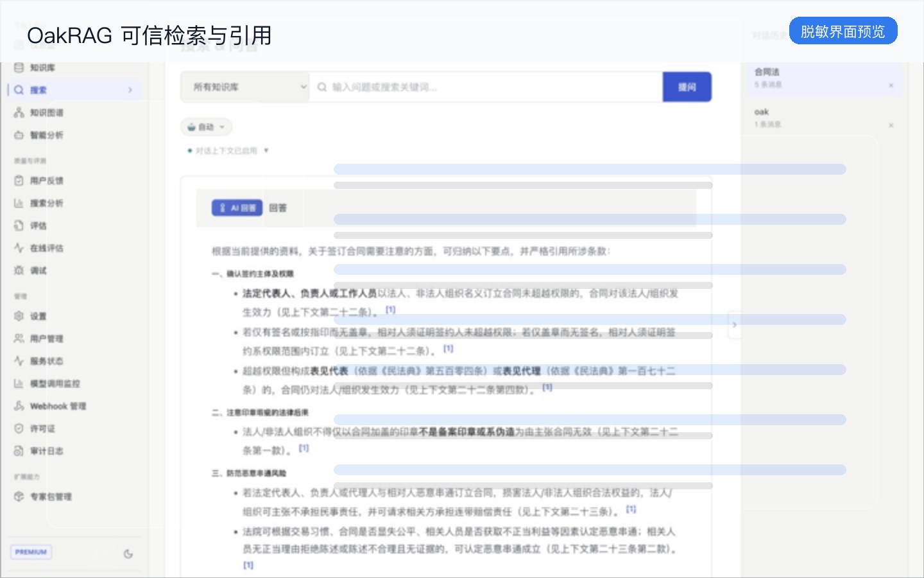The width and height of the screenshot is (924, 578).
Task: Click the blue 提问 button
Action: (687, 87)
